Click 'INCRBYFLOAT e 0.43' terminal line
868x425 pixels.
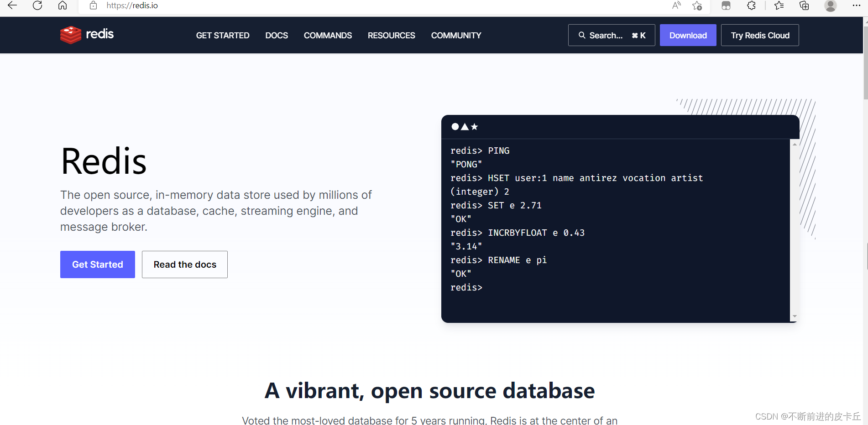click(x=518, y=233)
